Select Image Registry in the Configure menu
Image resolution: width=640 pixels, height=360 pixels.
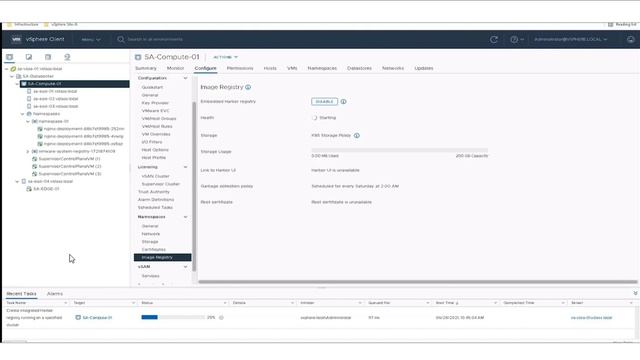(162, 258)
